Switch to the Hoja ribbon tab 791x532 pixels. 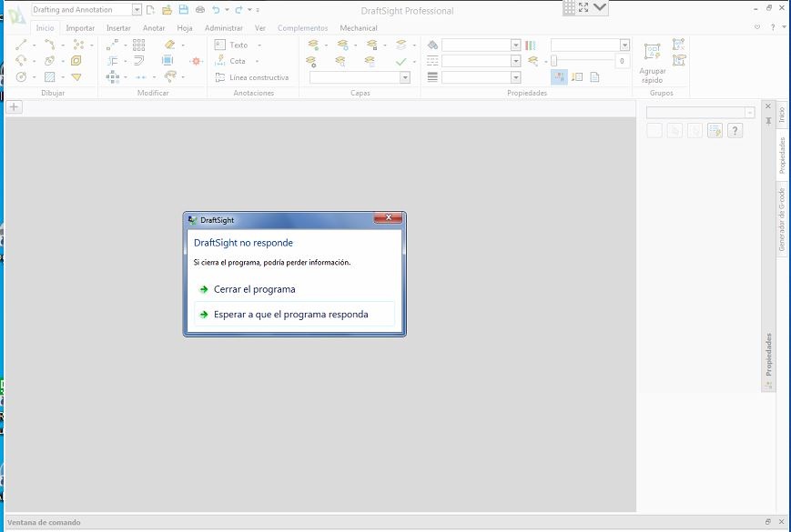[185, 28]
